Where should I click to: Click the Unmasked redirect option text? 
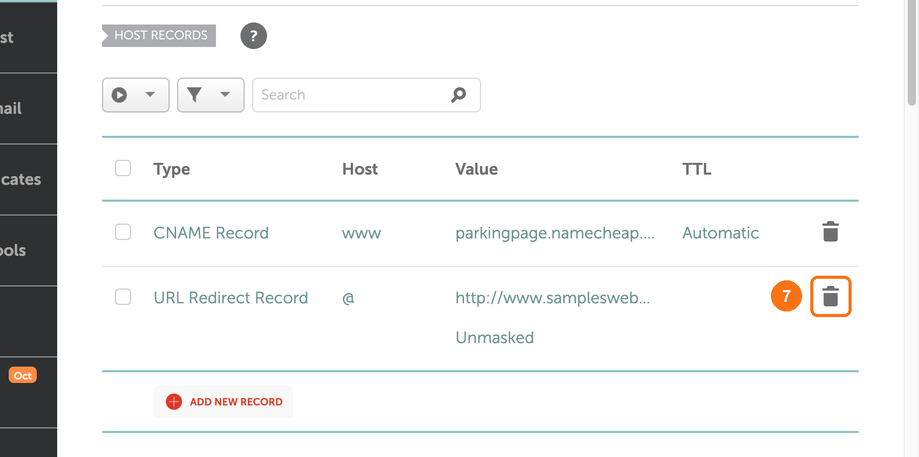pyautogui.click(x=495, y=337)
